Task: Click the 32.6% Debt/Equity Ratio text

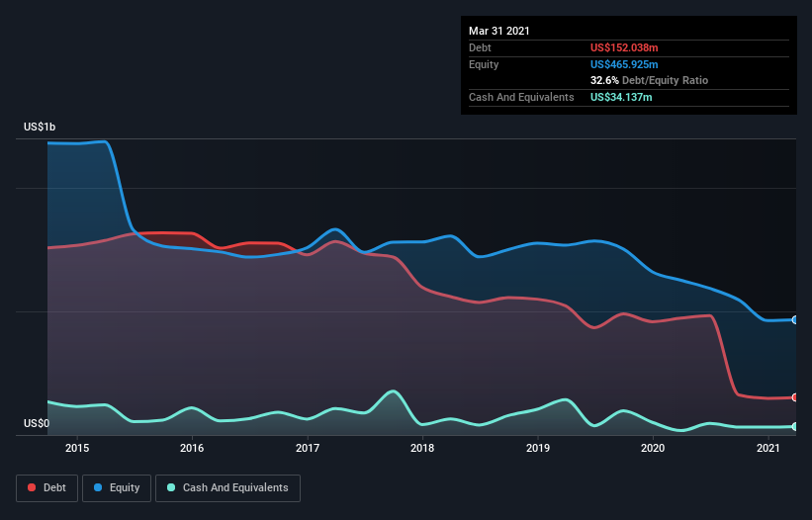Action: click(x=650, y=80)
